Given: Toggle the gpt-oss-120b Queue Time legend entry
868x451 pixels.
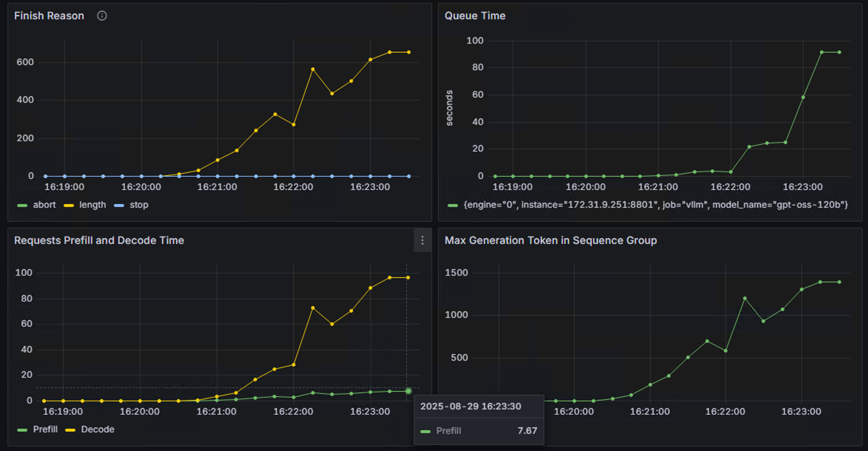Looking at the screenshot, I should [655, 205].
